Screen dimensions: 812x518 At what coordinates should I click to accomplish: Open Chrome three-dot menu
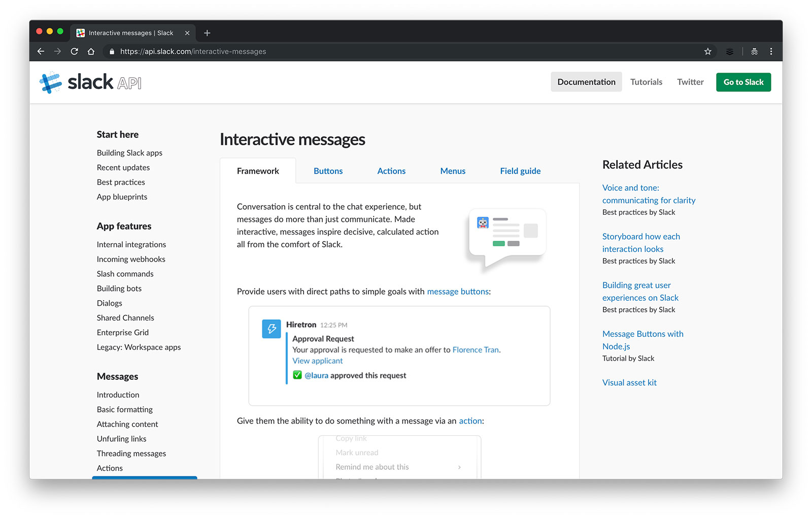point(771,51)
